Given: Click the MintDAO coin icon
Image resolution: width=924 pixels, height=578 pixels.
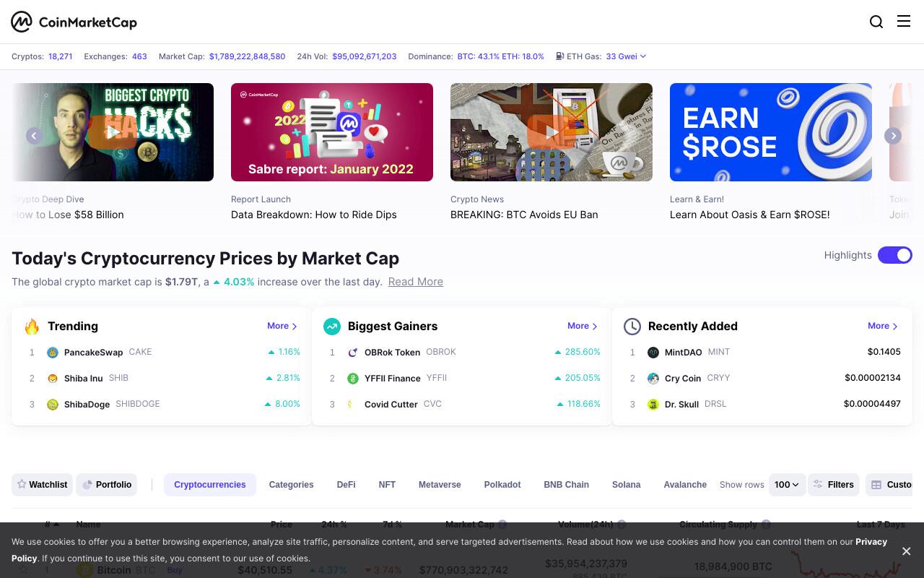Looking at the screenshot, I should pos(653,353).
